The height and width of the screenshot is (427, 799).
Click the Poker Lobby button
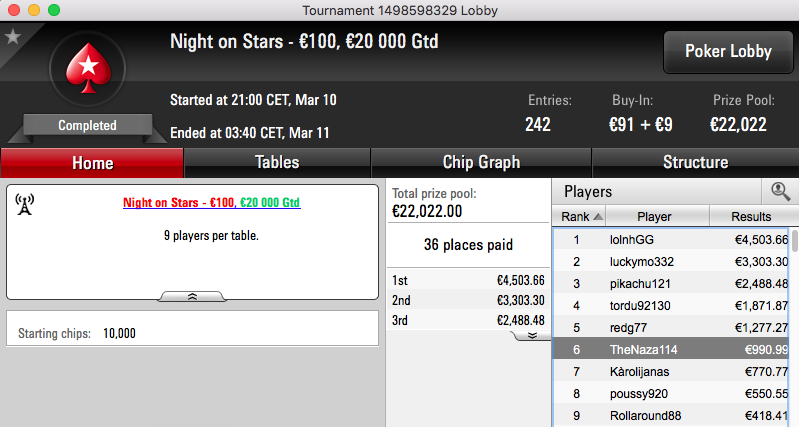728,51
